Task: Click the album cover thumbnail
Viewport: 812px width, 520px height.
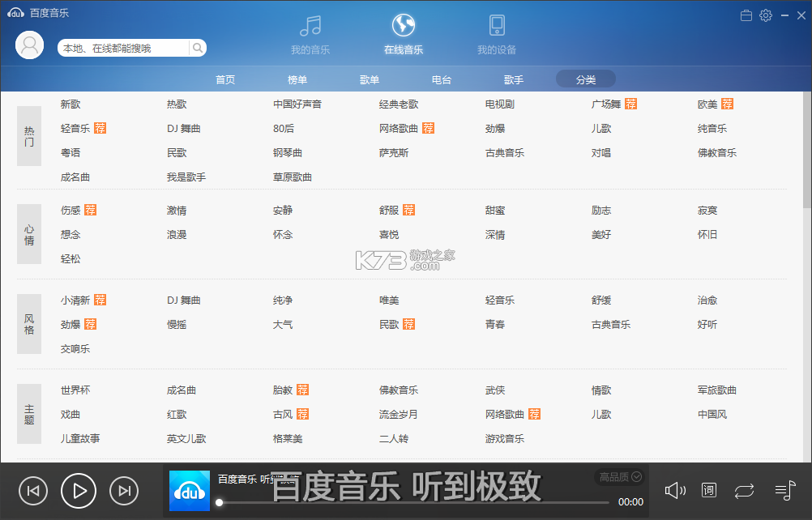Action: pos(190,491)
